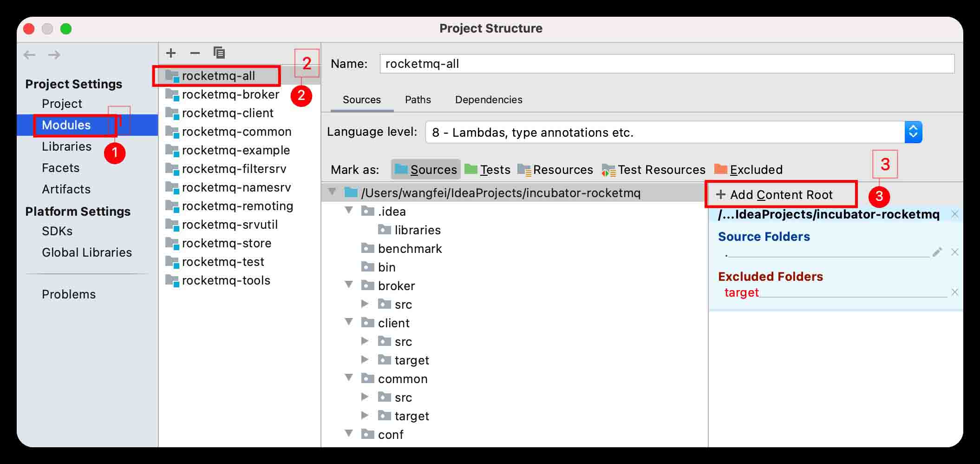
Task: Click the rocketmq-client module icon
Action: pyautogui.click(x=172, y=113)
